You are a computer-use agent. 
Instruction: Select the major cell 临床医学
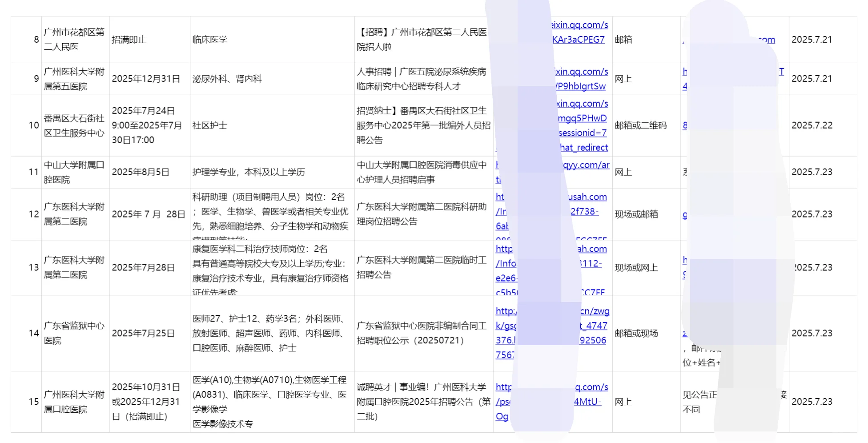[x=272, y=40]
